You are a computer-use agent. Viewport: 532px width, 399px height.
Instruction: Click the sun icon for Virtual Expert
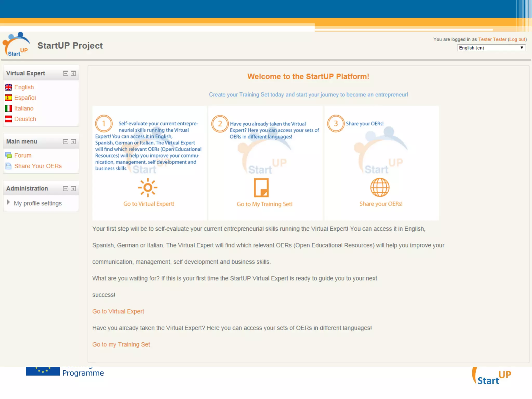tap(148, 187)
